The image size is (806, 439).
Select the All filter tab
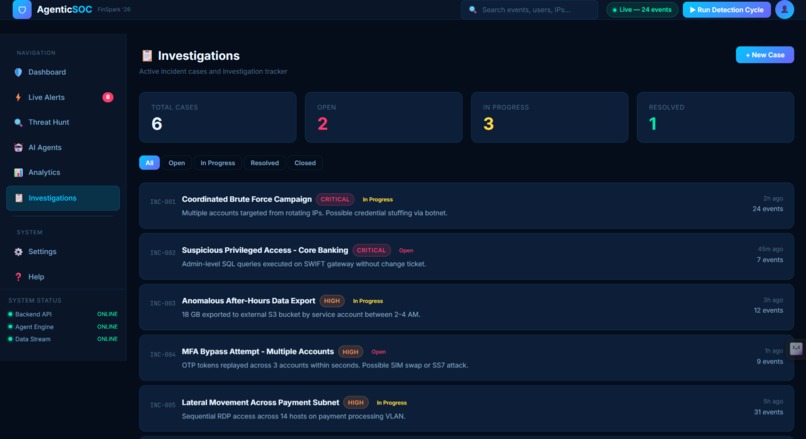pyautogui.click(x=149, y=163)
